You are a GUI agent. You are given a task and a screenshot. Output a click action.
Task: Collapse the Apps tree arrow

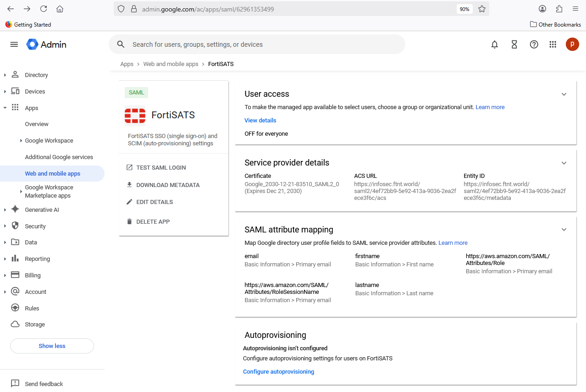coord(5,108)
